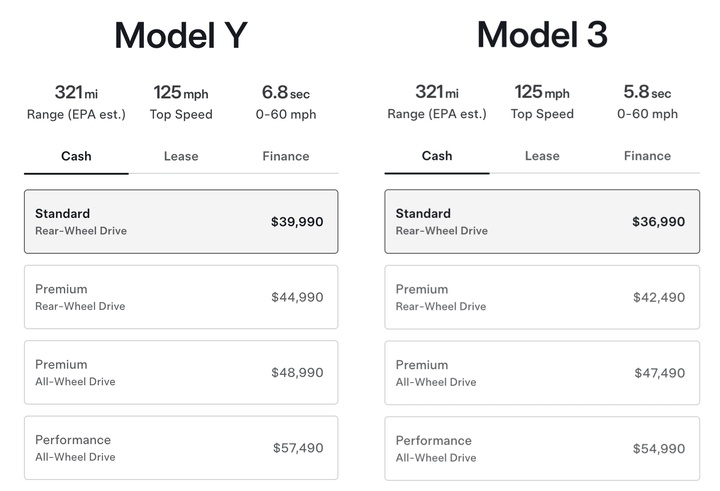Select Model 3 Cash tab
The width and height of the screenshot is (720, 491).
(437, 156)
